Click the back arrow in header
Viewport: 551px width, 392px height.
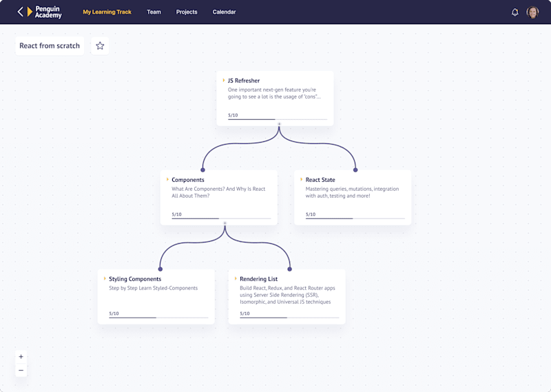pyautogui.click(x=21, y=12)
